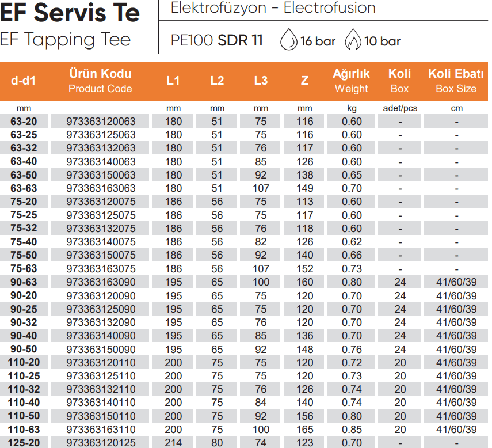The height and width of the screenshot is (448, 492).
Task: Select product code 973363150090
Action: pyautogui.click(x=101, y=350)
